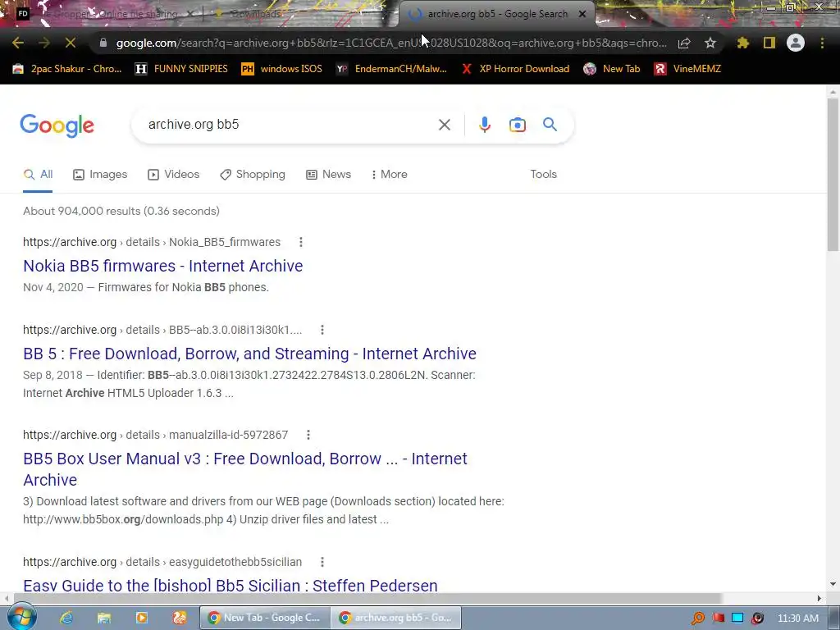The height and width of the screenshot is (630, 840).
Task: Click the scroll down arrow
Action: pyautogui.click(x=833, y=584)
